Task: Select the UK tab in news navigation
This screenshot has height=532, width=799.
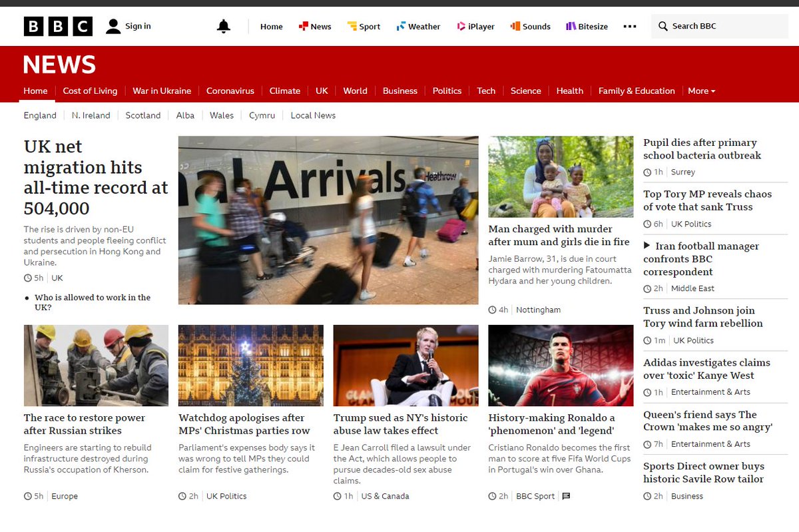Action: pyautogui.click(x=322, y=91)
